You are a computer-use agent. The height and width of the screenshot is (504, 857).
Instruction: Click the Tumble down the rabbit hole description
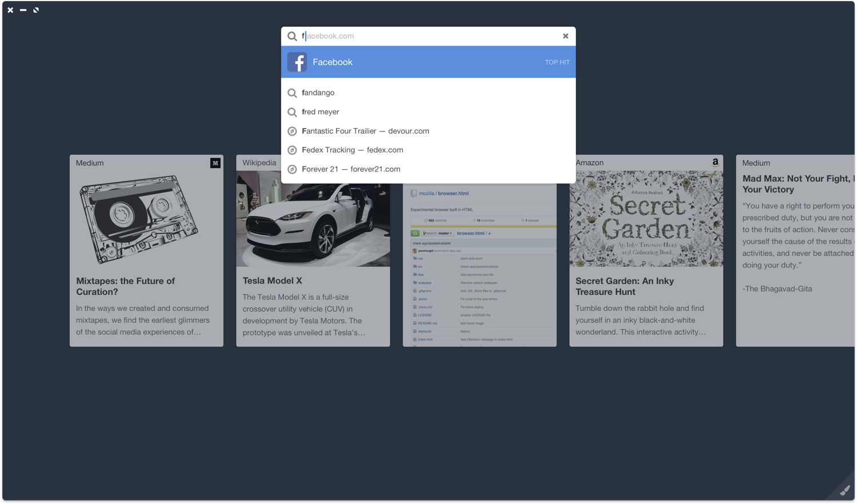[x=640, y=320]
